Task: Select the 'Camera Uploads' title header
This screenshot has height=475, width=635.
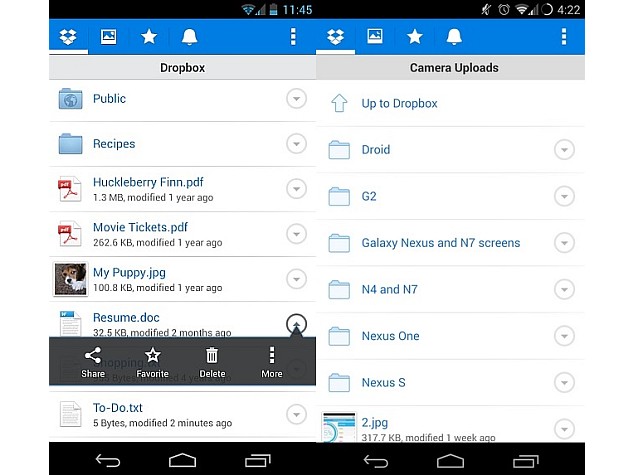Action: (x=454, y=68)
